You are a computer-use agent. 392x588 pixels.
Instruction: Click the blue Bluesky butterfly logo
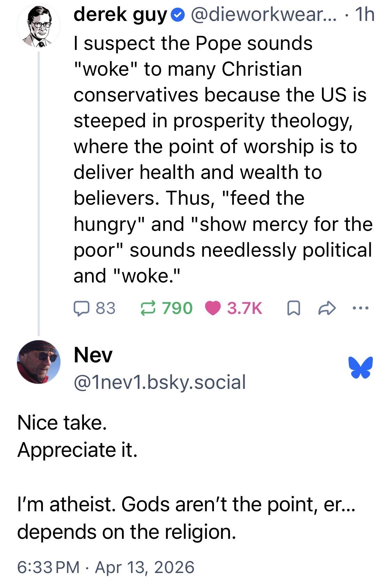360,367
